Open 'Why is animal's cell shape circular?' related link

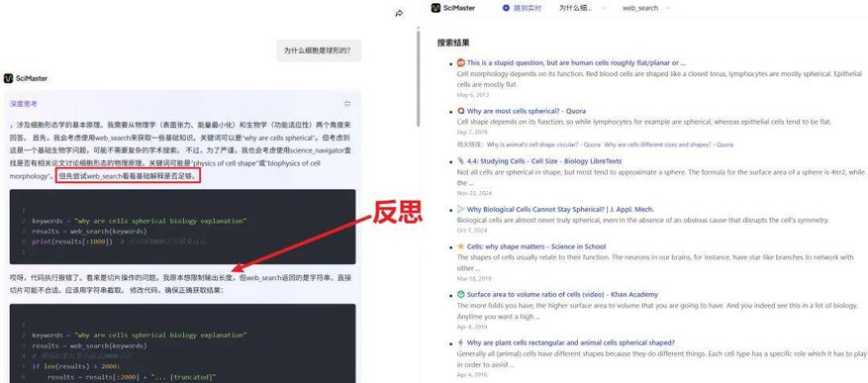tap(543, 144)
